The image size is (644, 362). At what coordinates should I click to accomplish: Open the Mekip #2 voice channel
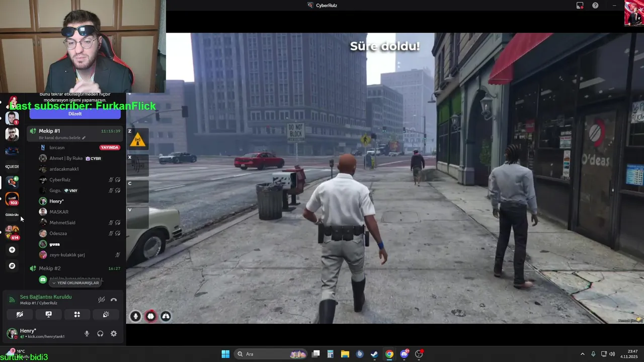click(50, 268)
